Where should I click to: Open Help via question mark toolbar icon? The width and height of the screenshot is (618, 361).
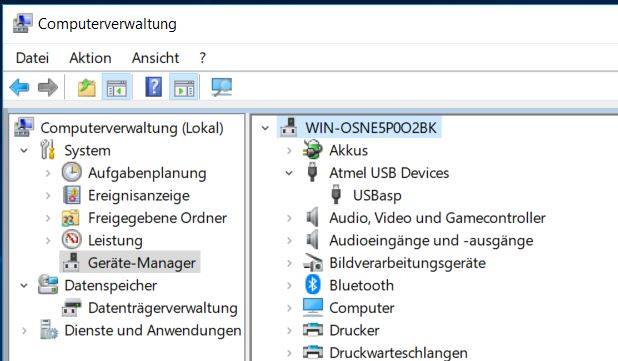154,87
